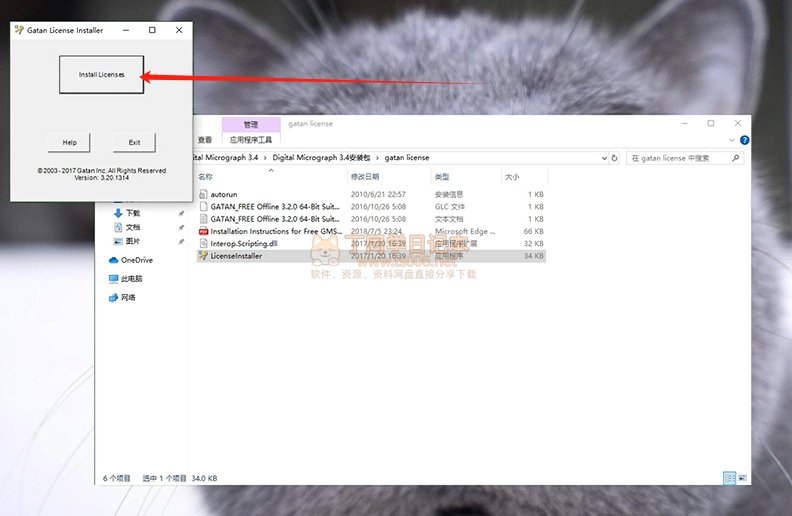
Task: Switch to large icons view in status bar
Action: point(742,478)
